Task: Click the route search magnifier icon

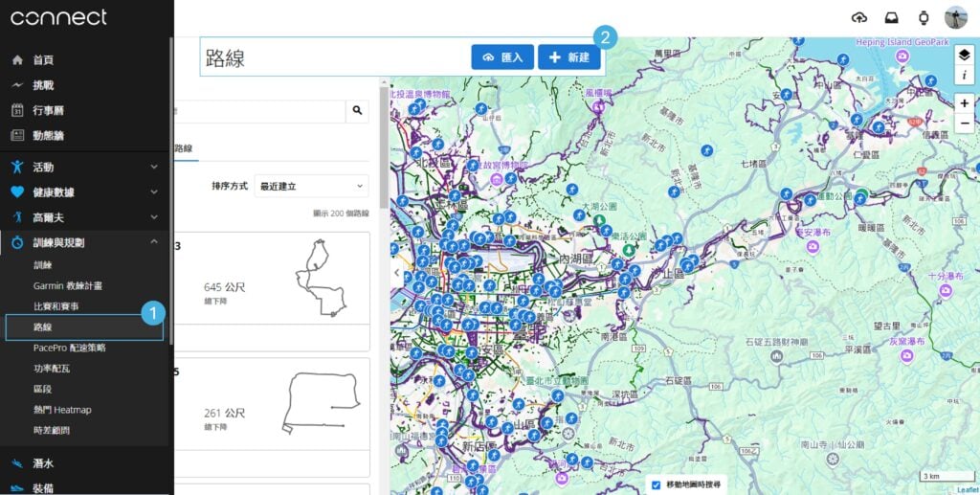Action: [357, 111]
